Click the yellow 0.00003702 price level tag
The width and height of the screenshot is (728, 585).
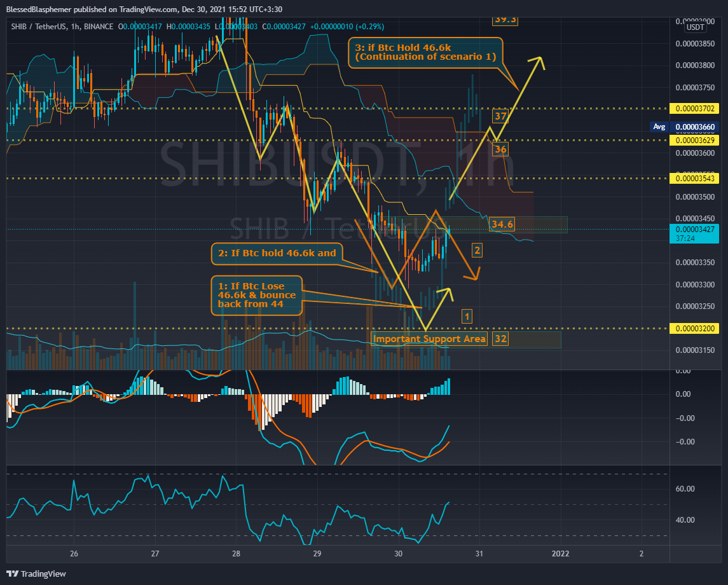coord(694,109)
